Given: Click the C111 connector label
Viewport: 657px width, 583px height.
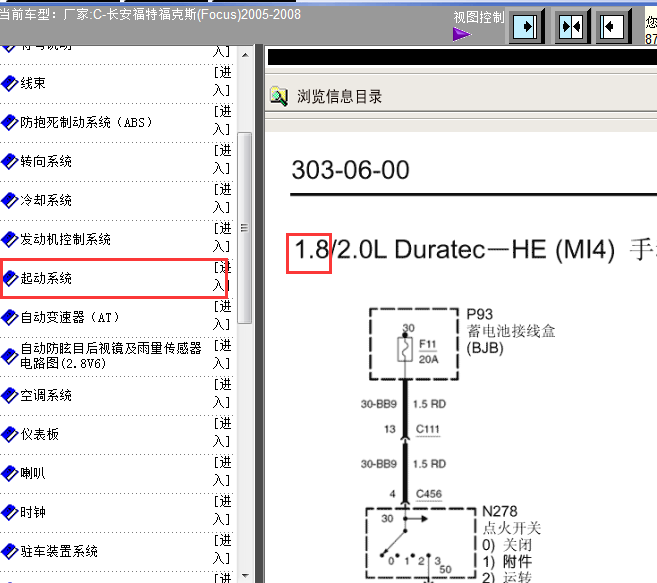Looking at the screenshot, I should (x=427, y=429).
